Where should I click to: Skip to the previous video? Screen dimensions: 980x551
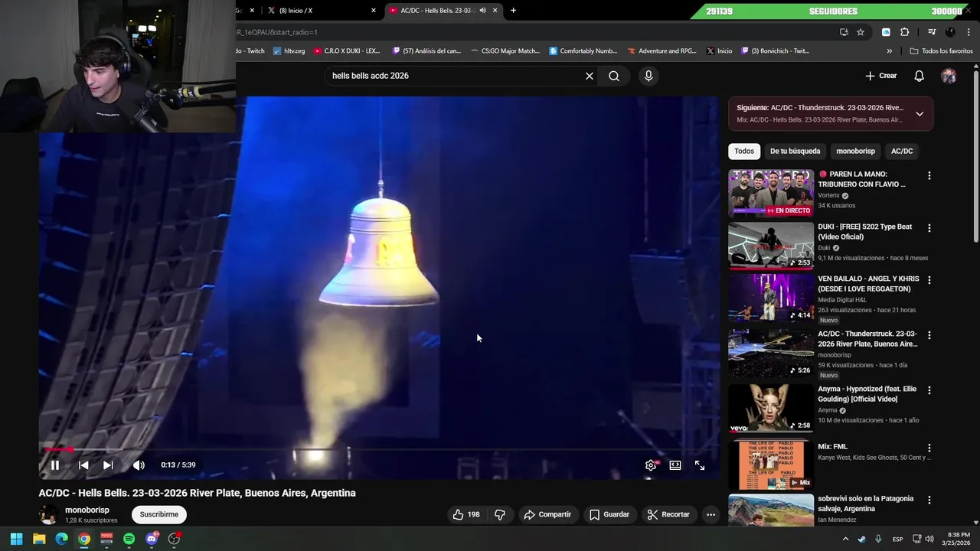click(83, 465)
